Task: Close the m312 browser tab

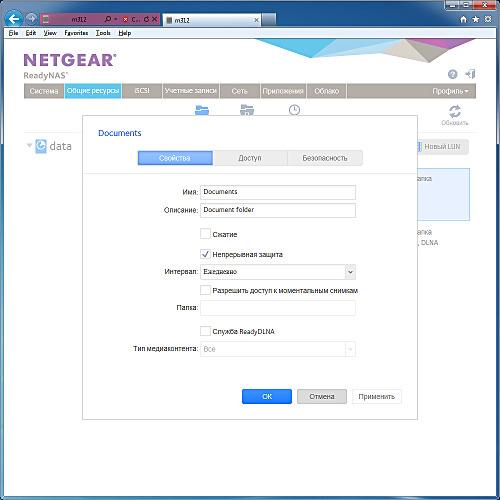Action: pos(256,20)
